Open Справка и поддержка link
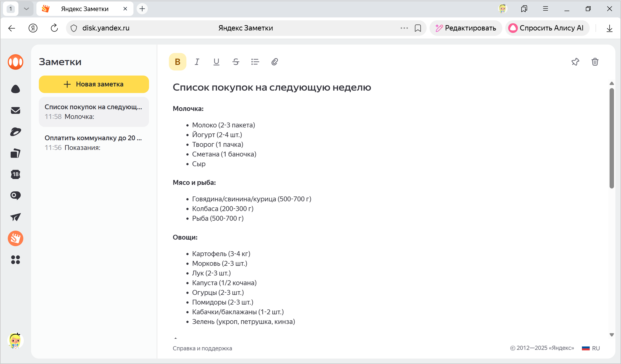 point(202,348)
